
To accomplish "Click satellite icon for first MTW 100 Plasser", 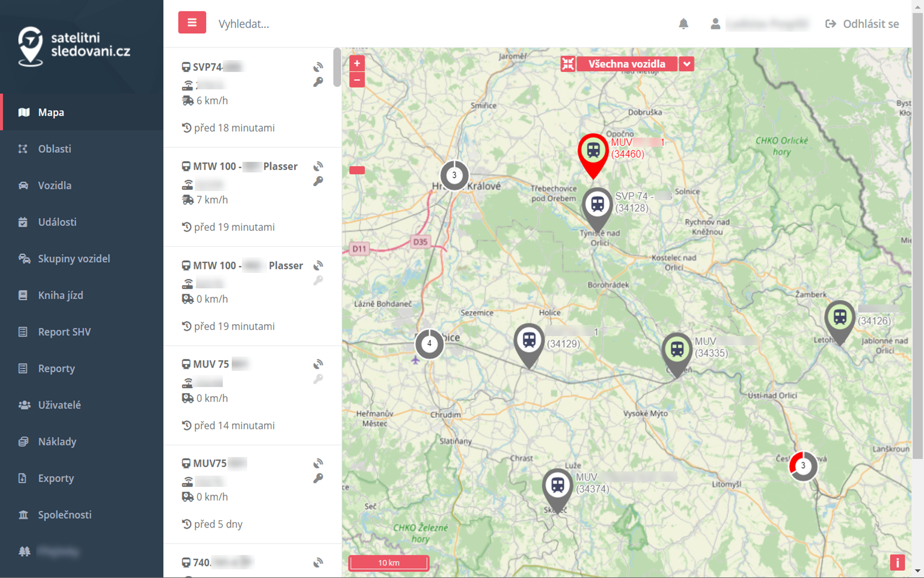I will pos(318,167).
